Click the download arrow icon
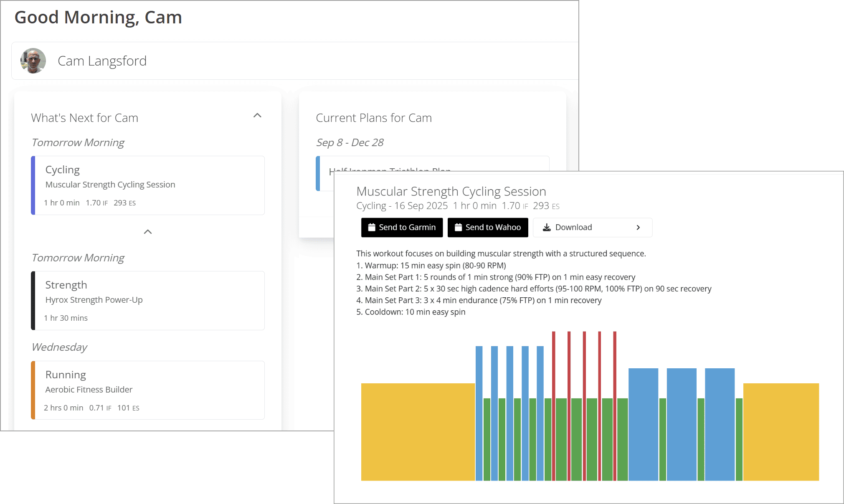844x504 pixels. [x=546, y=227]
